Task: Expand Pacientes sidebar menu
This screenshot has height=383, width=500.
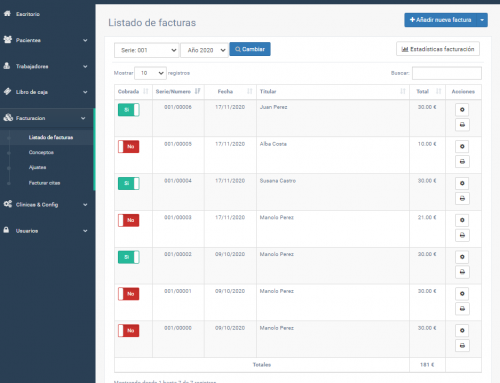Action: [47, 40]
